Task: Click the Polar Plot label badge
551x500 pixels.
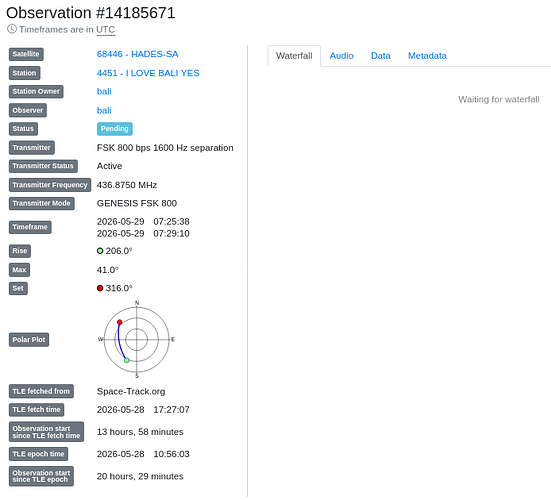Action: 29,339
